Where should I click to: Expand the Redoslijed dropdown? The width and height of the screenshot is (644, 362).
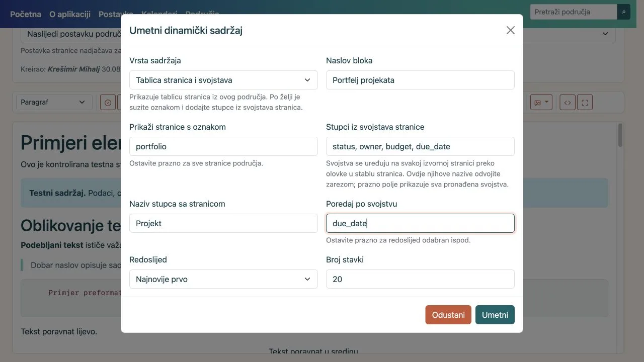click(x=223, y=279)
